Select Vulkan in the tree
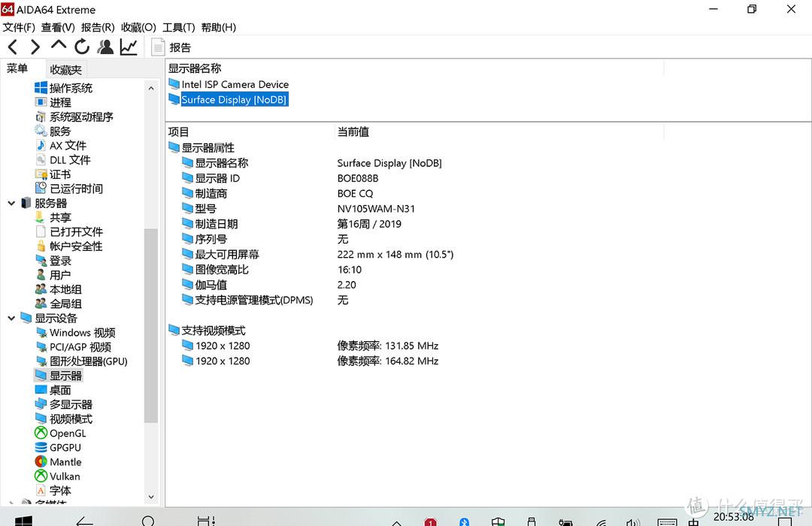812x526 pixels. pos(57,476)
